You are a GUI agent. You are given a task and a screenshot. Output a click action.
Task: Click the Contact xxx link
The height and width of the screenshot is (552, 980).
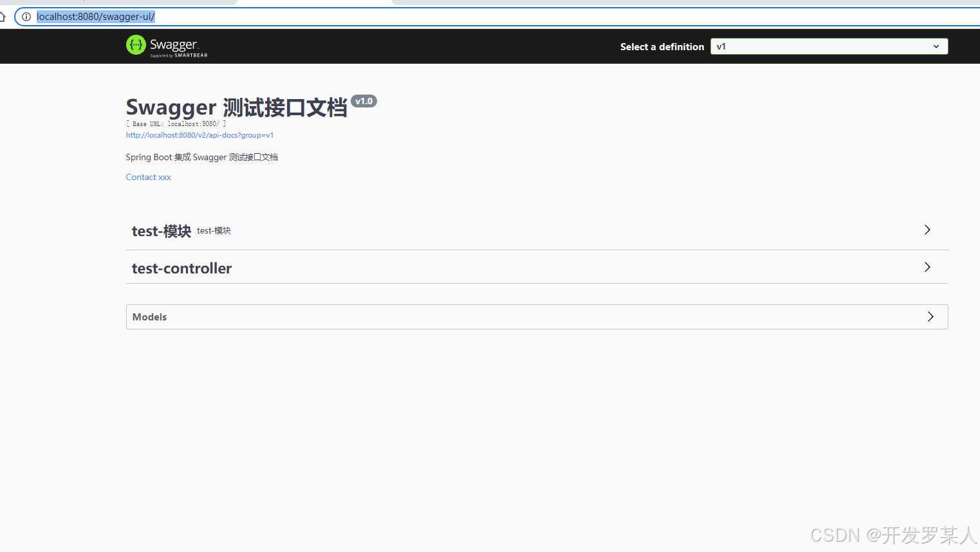click(x=148, y=177)
